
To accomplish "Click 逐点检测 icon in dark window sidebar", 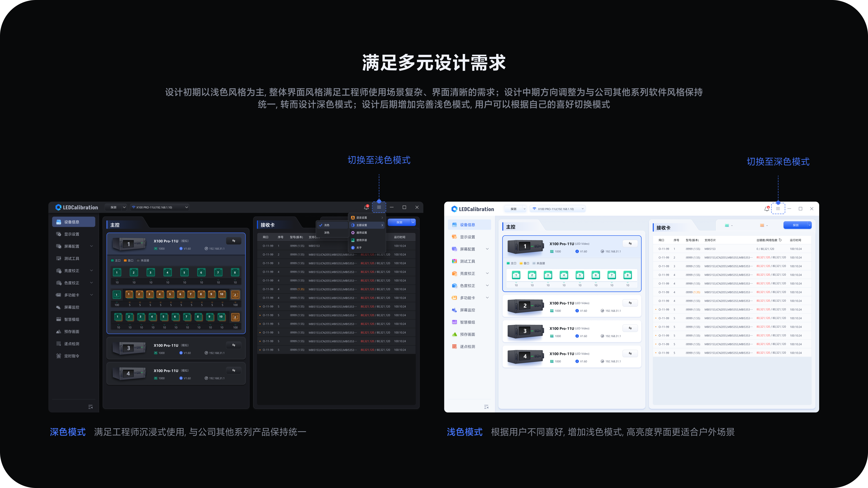I will (59, 343).
